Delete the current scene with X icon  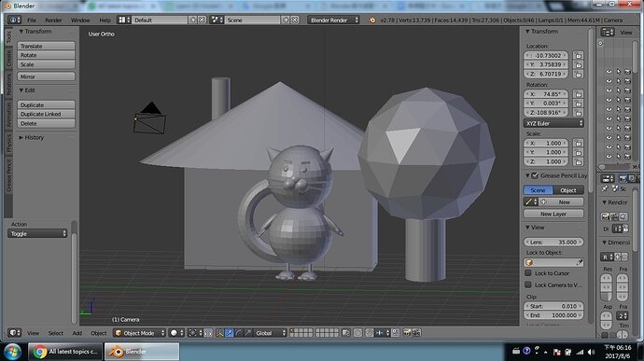295,20
